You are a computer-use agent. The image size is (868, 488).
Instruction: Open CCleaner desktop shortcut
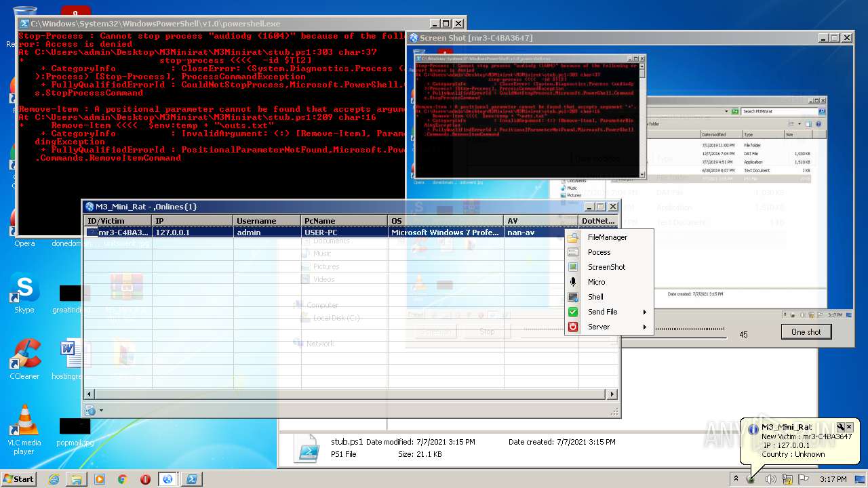(x=24, y=359)
